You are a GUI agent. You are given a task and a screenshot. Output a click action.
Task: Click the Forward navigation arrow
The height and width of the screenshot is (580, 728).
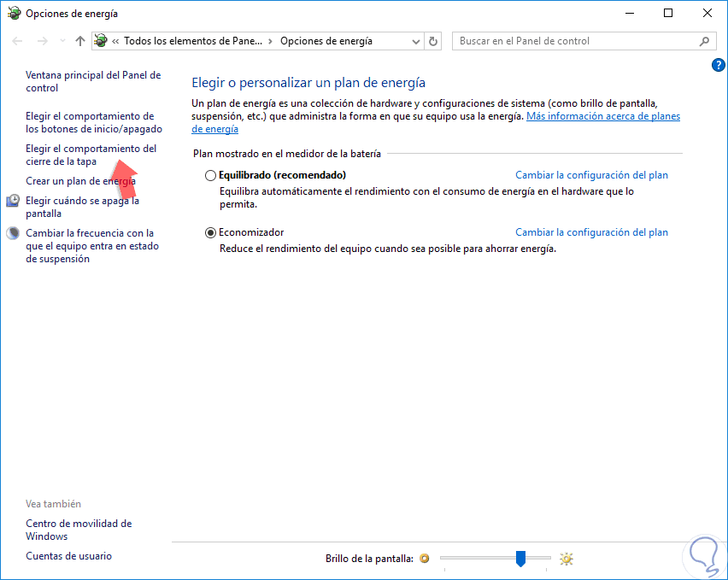pyautogui.click(x=43, y=41)
